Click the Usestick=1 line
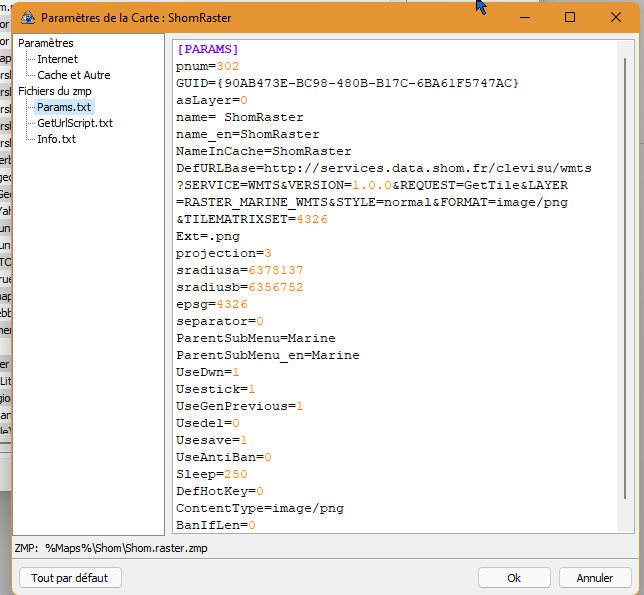Screen dimensions: 644x595 pyautogui.click(x=216, y=389)
